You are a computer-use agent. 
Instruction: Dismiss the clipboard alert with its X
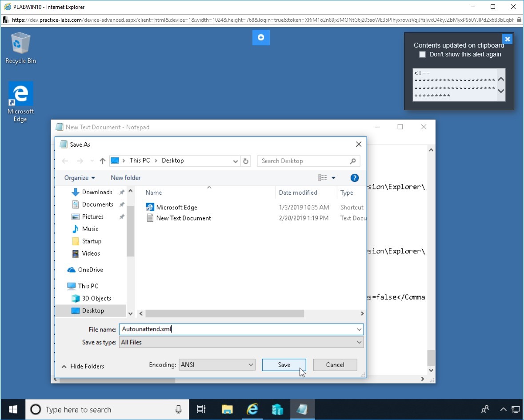click(507, 39)
